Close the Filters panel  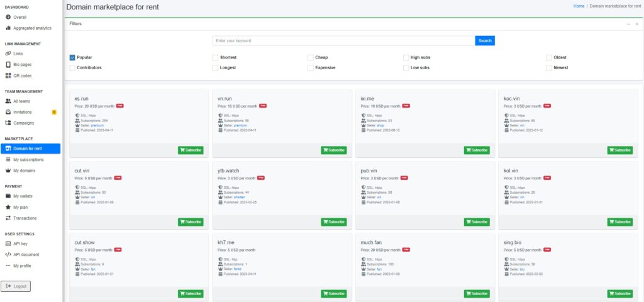point(637,25)
